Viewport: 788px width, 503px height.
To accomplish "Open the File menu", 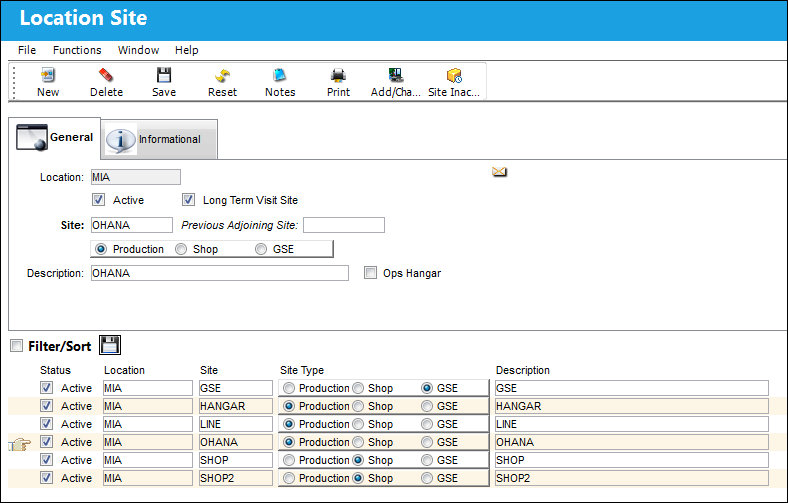I will (x=27, y=50).
